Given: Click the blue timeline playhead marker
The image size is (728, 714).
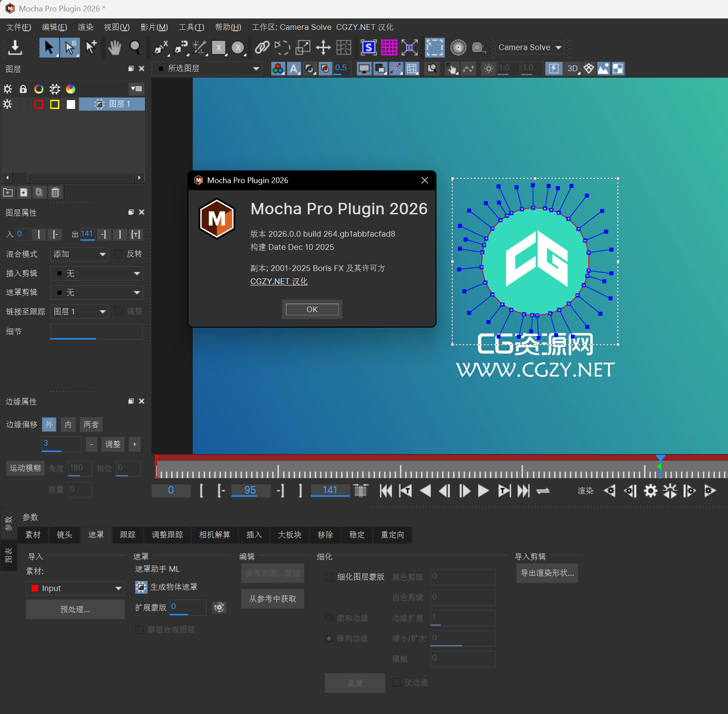Looking at the screenshot, I should tap(660, 458).
